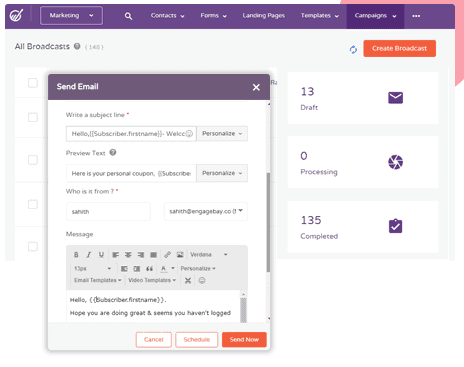The width and height of the screenshot is (464, 367).
Task: Open Personalize dropdown for preview text
Action: pos(222,173)
